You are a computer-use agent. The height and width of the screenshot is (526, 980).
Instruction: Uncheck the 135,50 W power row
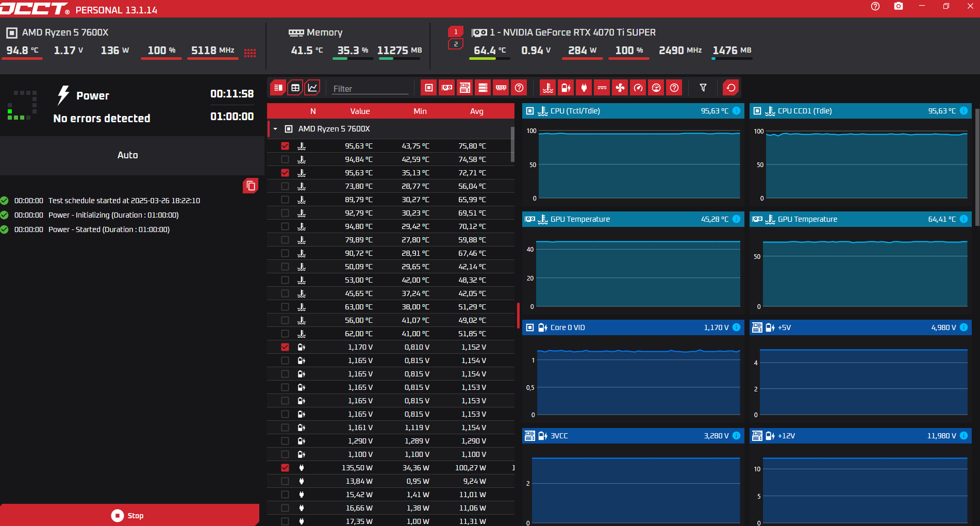pos(285,468)
